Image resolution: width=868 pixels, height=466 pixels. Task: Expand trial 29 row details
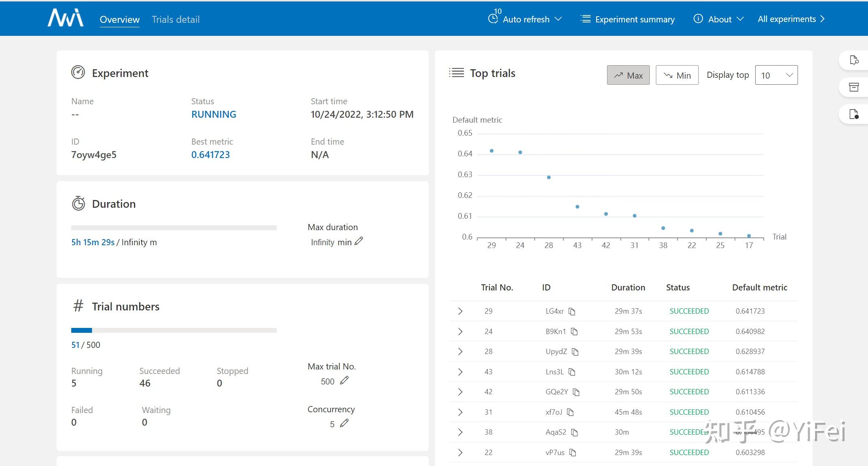(460, 311)
